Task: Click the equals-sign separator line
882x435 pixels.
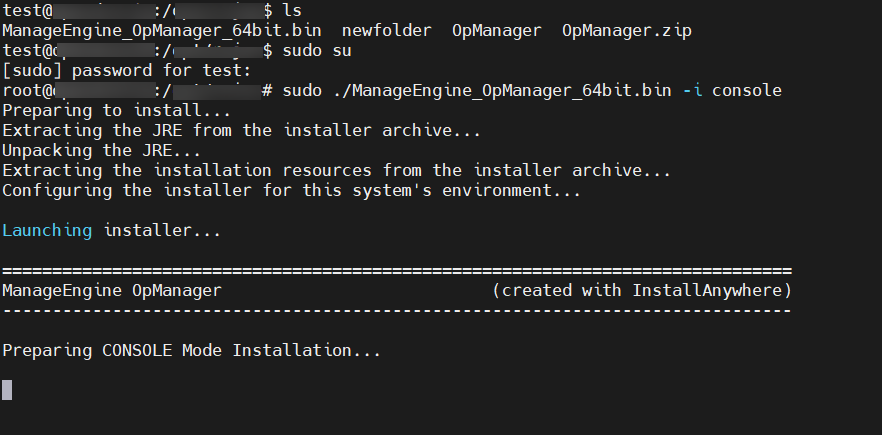Action: tap(397, 270)
